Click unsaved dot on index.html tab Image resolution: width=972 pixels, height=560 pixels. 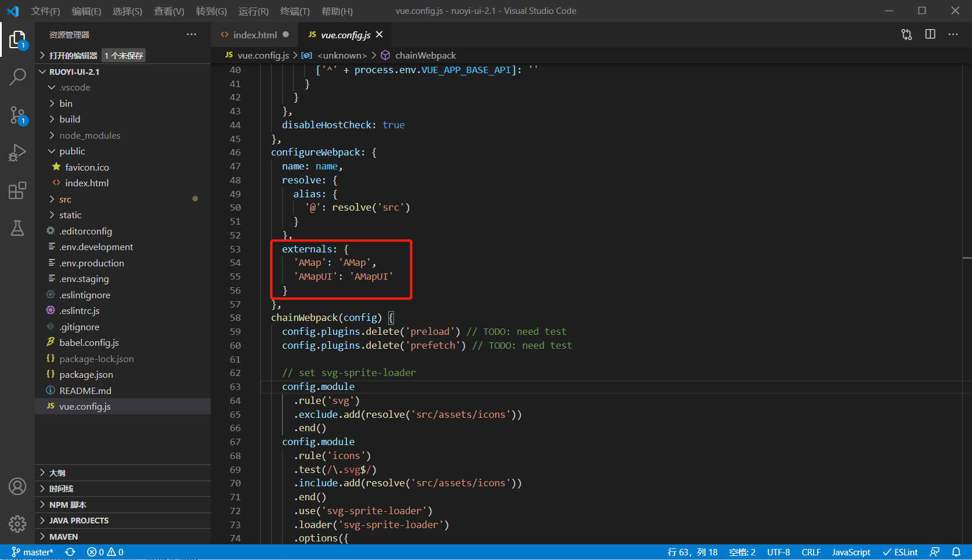coord(286,35)
